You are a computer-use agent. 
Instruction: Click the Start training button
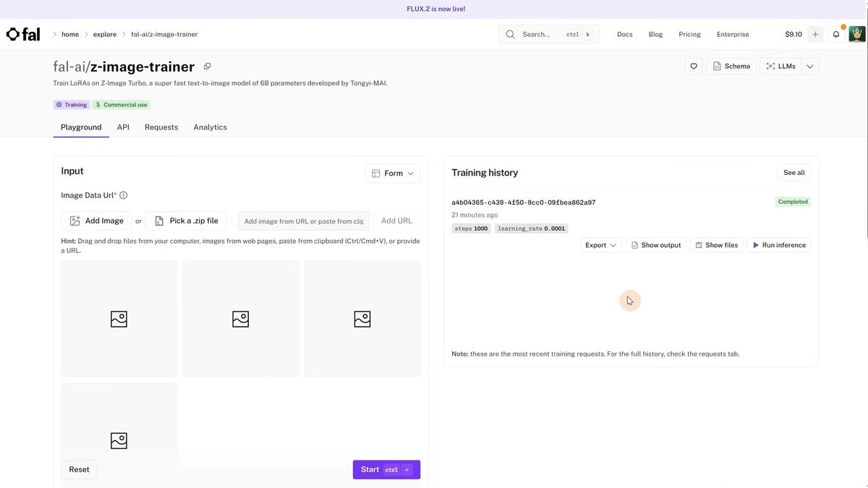coord(386,470)
